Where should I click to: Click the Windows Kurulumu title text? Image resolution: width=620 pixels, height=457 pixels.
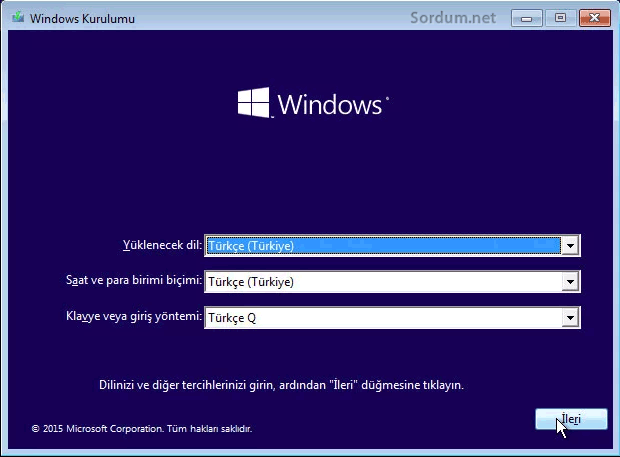coord(82,19)
